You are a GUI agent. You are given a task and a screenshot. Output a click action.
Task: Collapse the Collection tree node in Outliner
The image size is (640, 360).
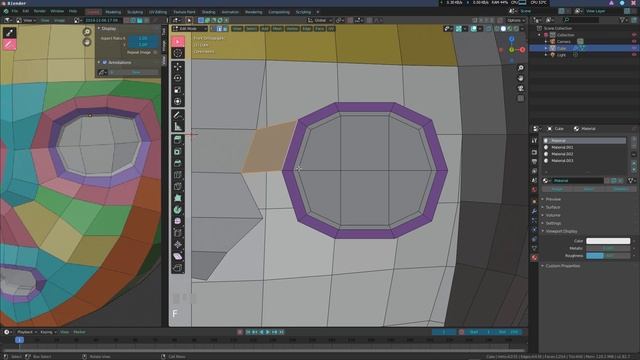pos(539,35)
